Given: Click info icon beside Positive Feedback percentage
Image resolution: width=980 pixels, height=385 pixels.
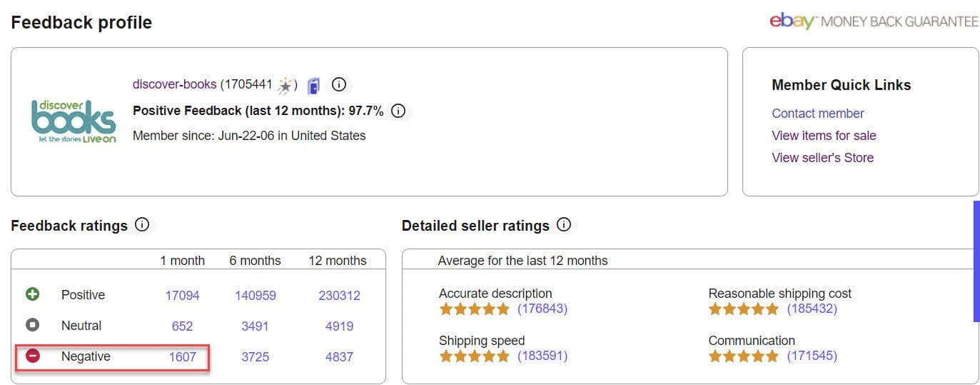Looking at the screenshot, I should (399, 111).
